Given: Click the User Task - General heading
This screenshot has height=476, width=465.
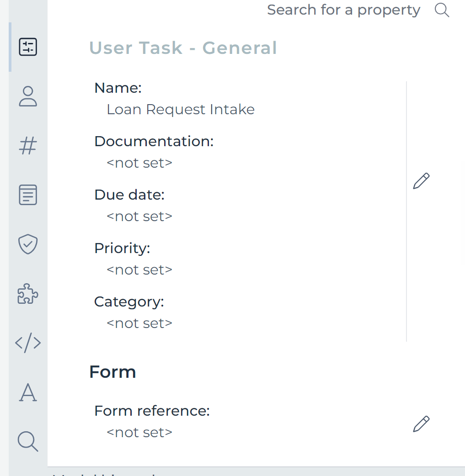Looking at the screenshot, I should [183, 48].
